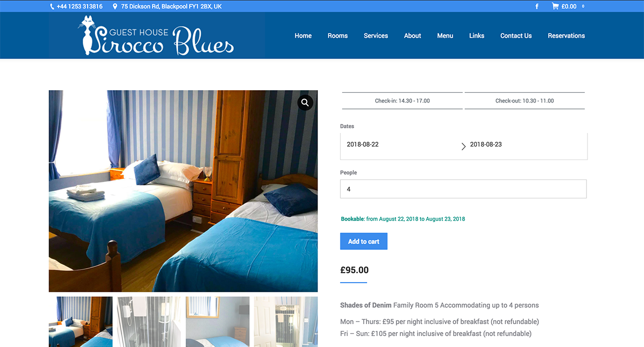Open the Services menu
Image resolution: width=644 pixels, height=347 pixels.
(x=376, y=36)
